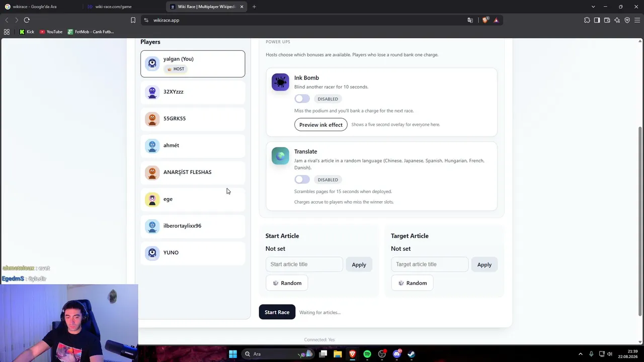Open the bookmarks apps grid icon
The image size is (644, 362).
[x=7, y=32]
